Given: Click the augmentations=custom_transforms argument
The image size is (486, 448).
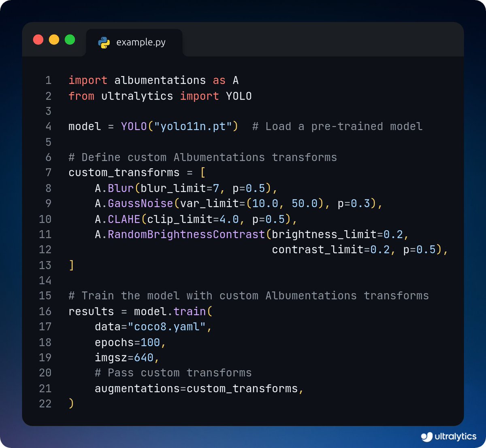Looking at the screenshot, I should 196,389.
